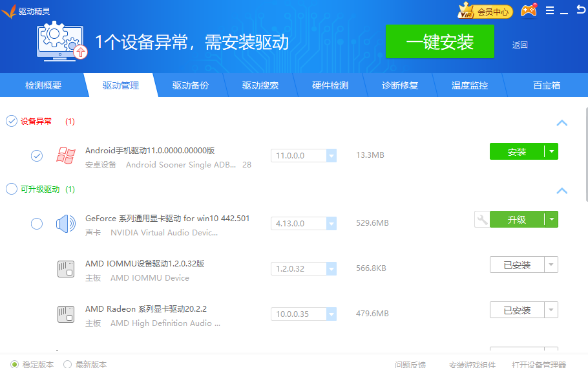588x368 pixels.
Task: Open the arrow next to 安装 button
Action: pos(552,152)
